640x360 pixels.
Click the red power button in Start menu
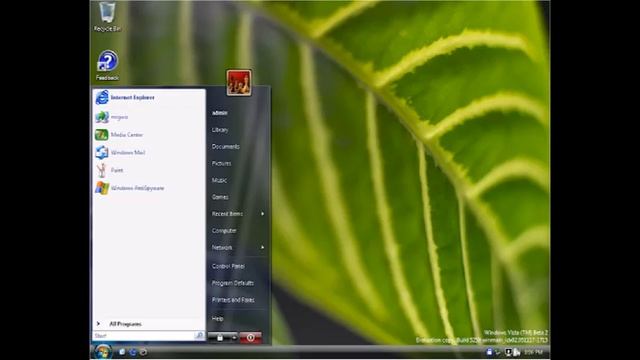[251, 338]
